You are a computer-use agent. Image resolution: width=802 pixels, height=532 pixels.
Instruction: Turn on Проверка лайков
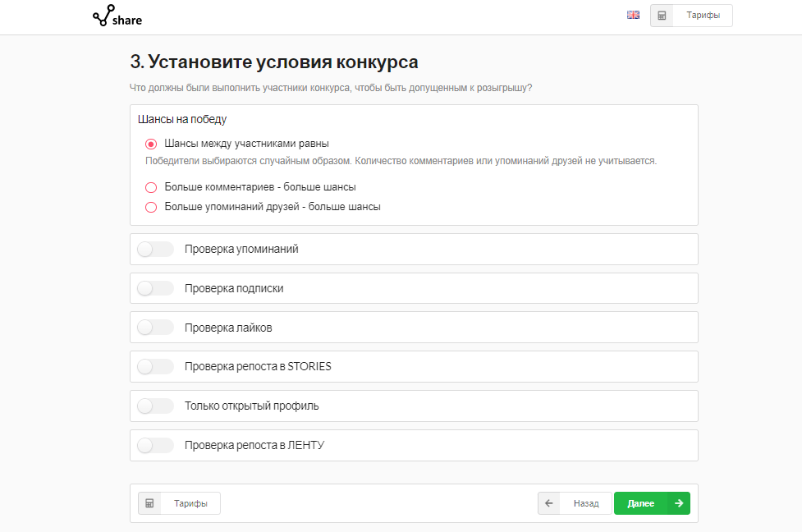[x=154, y=328]
